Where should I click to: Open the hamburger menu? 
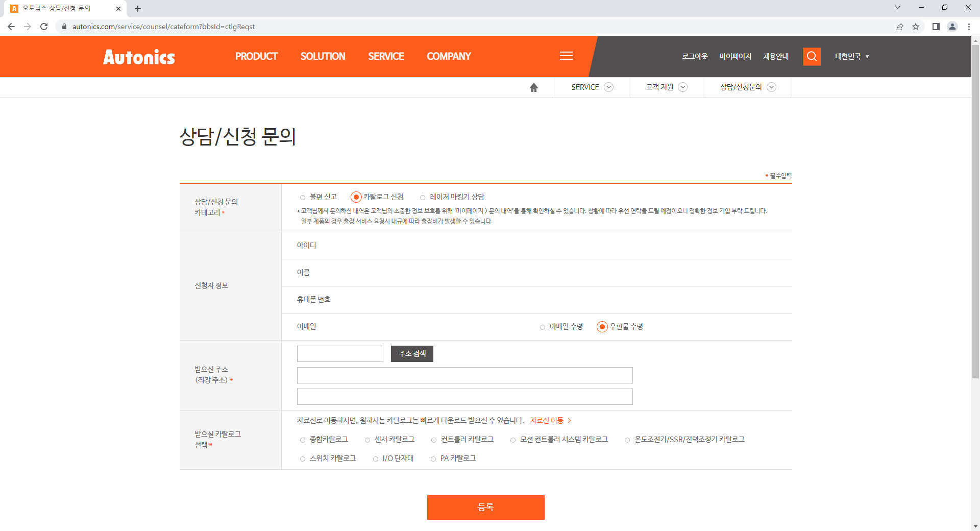(566, 56)
